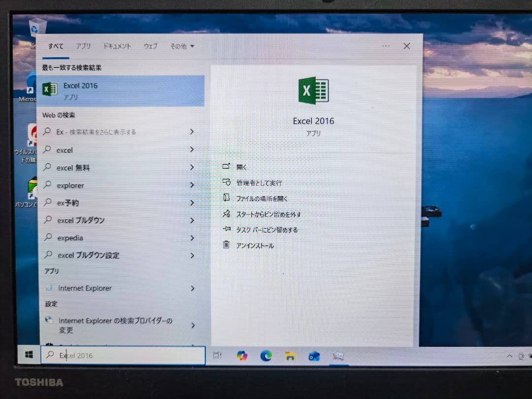This screenshot has height=399, width=532.
Task: Expand the その他 filter dropdown
Action: point(181,46)
